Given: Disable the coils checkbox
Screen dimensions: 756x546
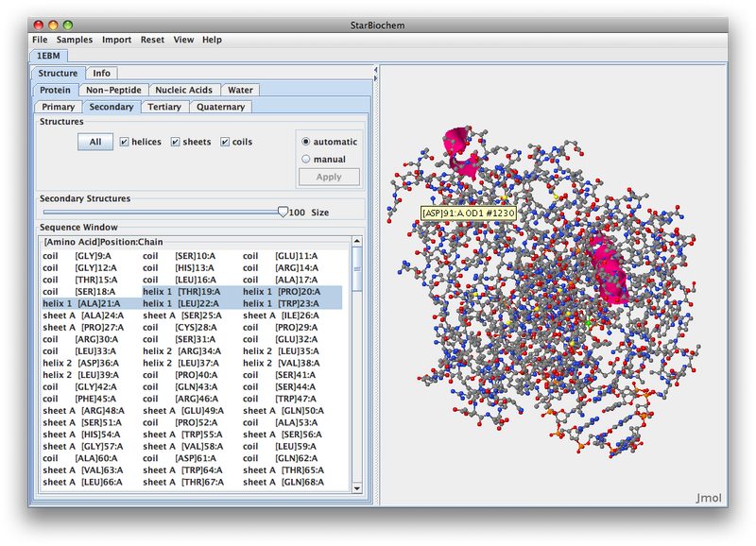Looking at the screenshot, I should click(225, 142).
